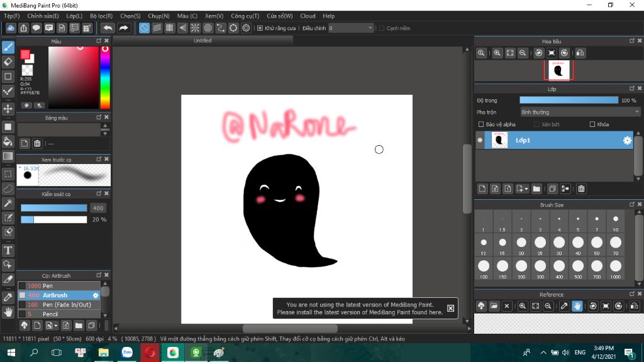Select the Pen (Fade In/Out) brush
The height and width of the screenshot is (362, 644).
(x=58, y=305)
